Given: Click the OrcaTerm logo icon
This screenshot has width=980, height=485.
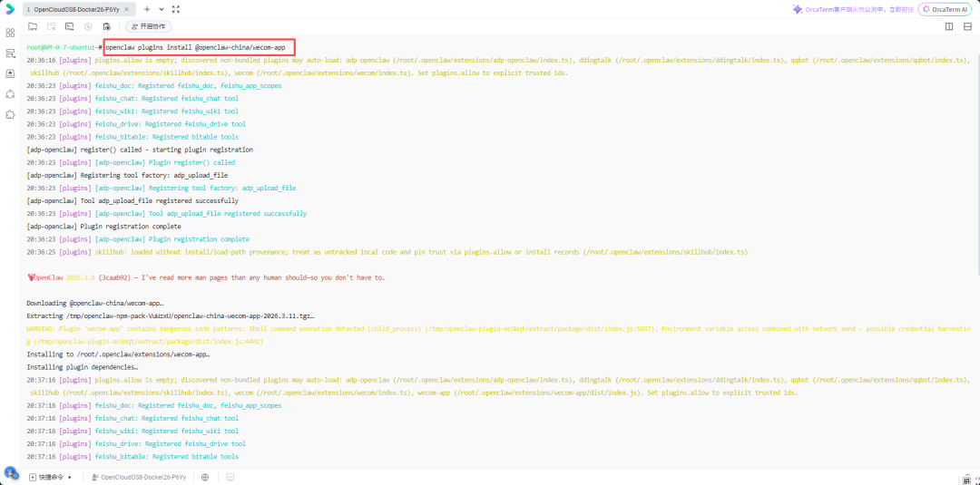Looking at the screenshot, I should pyautogui.click(x=10, y=9).
